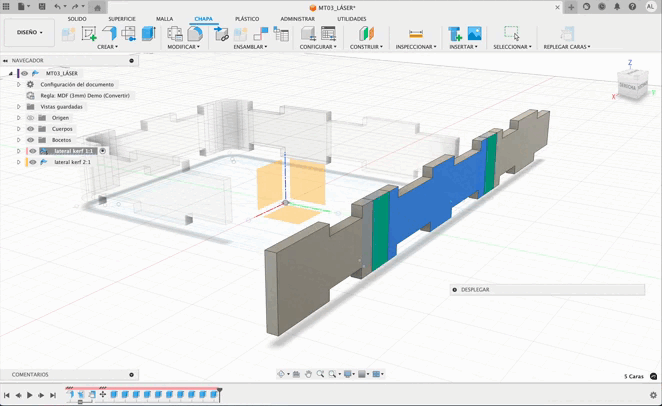
Task: Toggle visibility of Origen folder
Action: (x=30, y=118)
